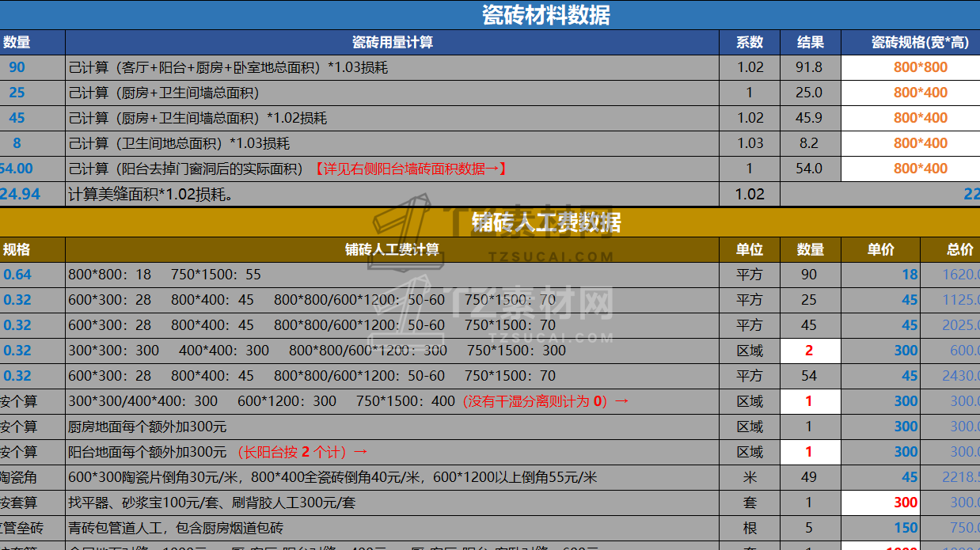
Task: Select the 卫生间地总面积 *1.03损耗 cell
Action: 393,143
